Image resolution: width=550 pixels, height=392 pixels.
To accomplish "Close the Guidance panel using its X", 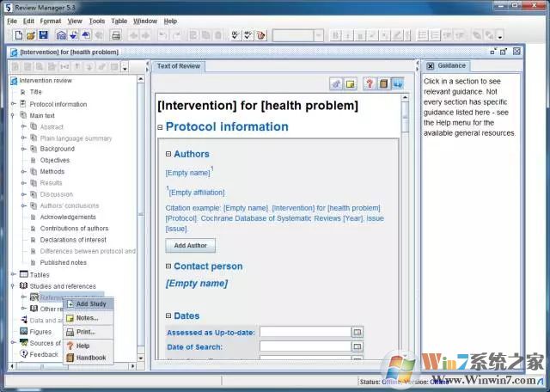I will [x=516, y=65].
